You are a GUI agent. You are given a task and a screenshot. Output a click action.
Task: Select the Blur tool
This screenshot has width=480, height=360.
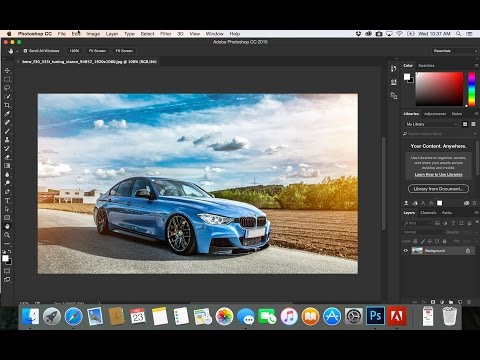(7, 175)
